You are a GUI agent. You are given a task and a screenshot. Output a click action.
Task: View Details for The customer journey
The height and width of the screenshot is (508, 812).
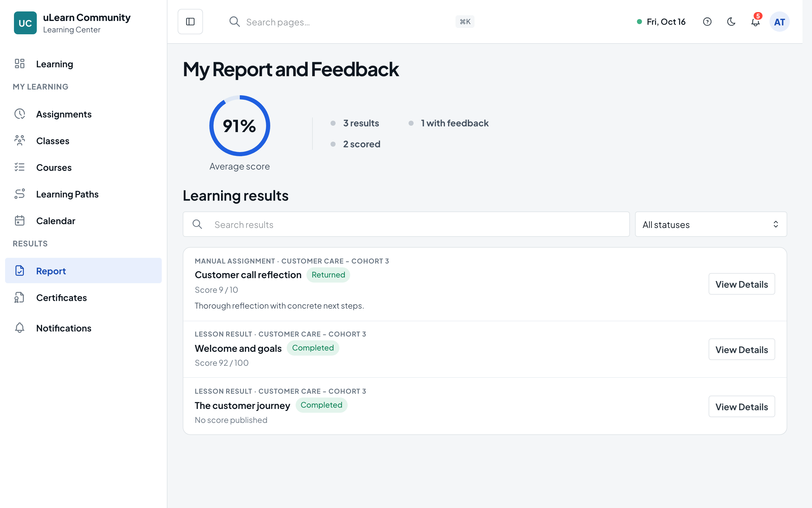742,406
